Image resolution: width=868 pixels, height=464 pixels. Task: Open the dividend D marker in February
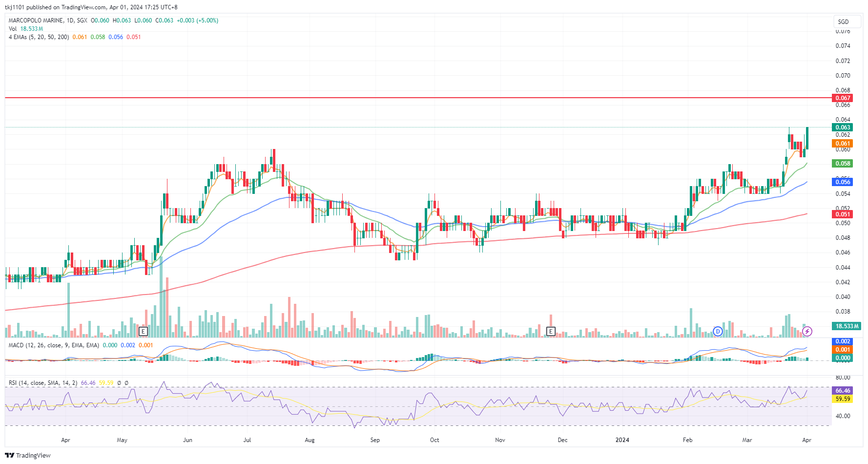coord(718,331)
